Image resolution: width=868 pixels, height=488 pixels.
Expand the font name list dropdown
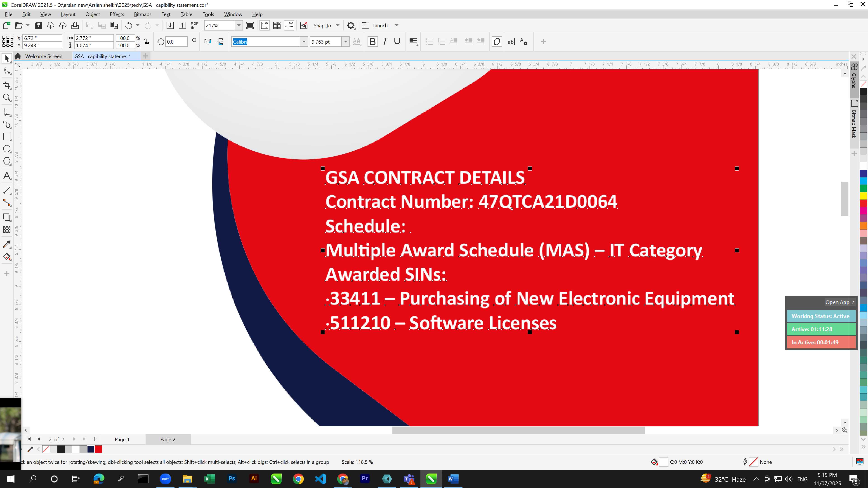point(304,42)
